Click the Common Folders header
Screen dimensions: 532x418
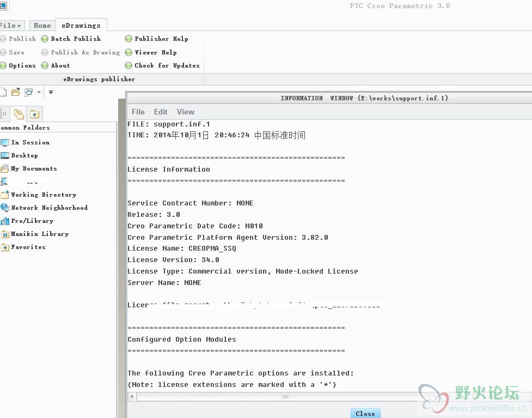point(25,128)
